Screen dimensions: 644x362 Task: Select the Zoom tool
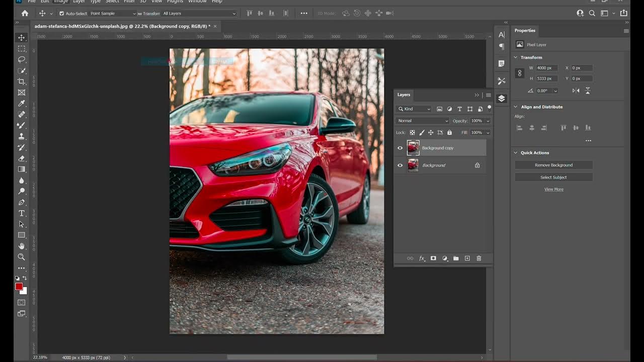pos(22,257)
